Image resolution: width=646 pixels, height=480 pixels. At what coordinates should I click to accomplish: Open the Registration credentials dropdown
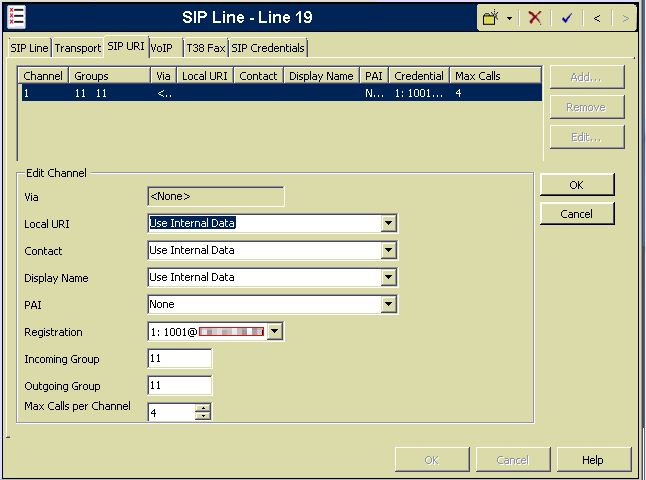pos(275,331)
